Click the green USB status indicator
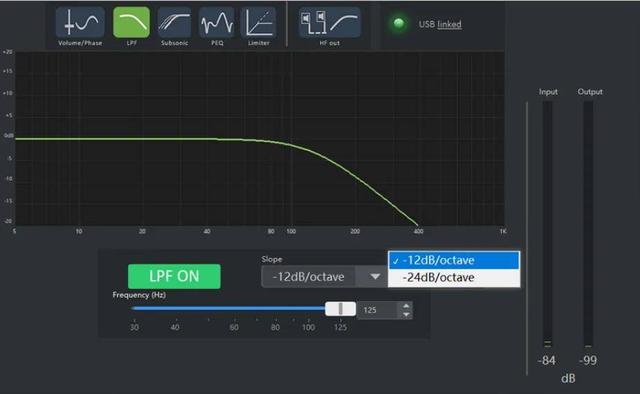The height and width of the screenshot is (394, 640). click(x=398, y=24)
